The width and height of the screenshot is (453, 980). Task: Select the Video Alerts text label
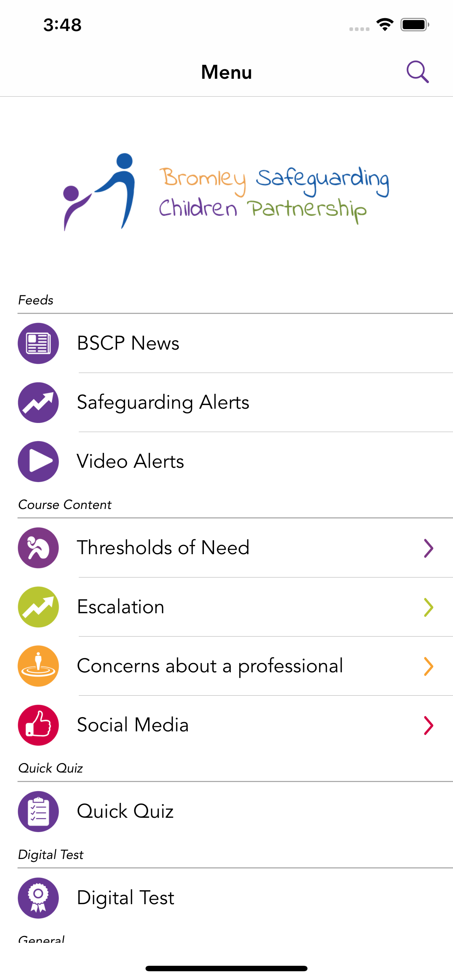(x=131, y=462)
